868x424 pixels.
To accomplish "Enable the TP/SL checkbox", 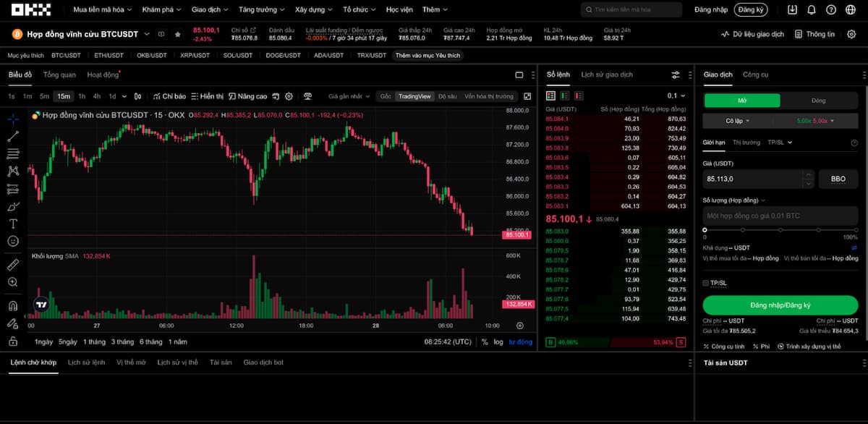I will pos(706,283).
